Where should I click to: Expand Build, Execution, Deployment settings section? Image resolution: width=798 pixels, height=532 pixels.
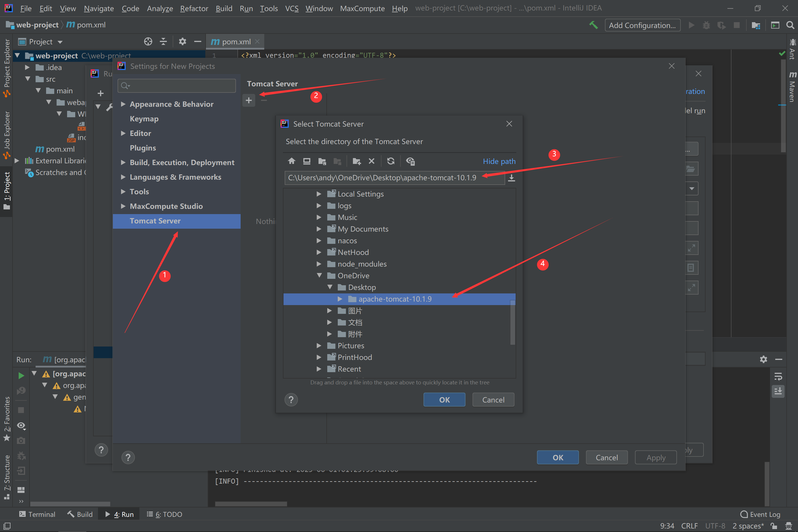click(x=123, y=162)
